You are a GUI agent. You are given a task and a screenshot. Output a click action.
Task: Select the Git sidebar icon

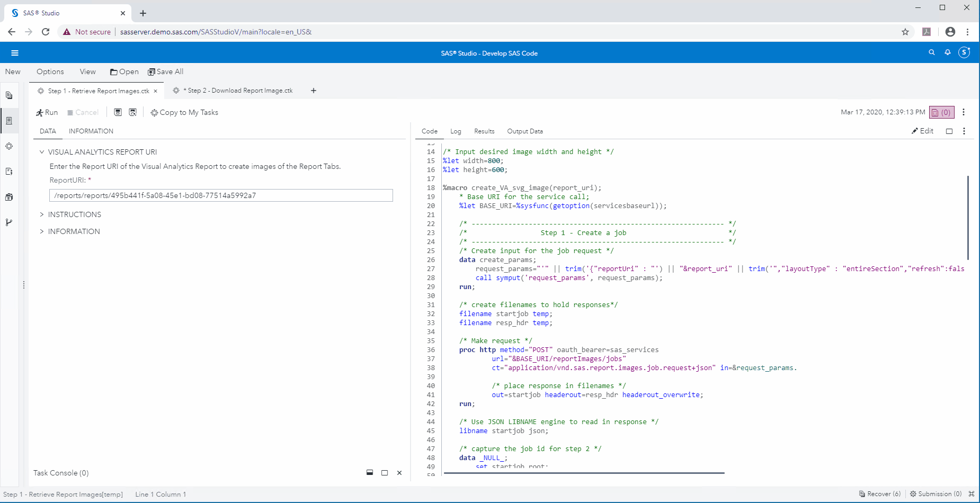9,222
